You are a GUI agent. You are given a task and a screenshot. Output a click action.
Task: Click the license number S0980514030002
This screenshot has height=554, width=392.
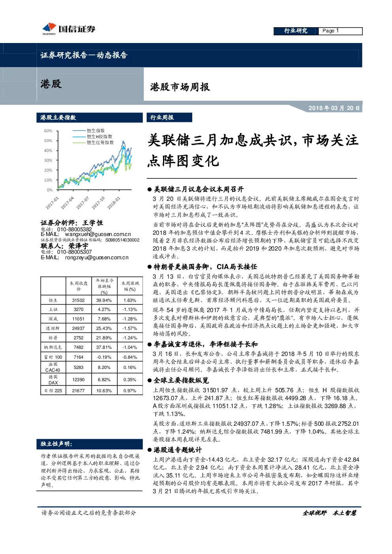pyautogui.click(x=122, y=240)
